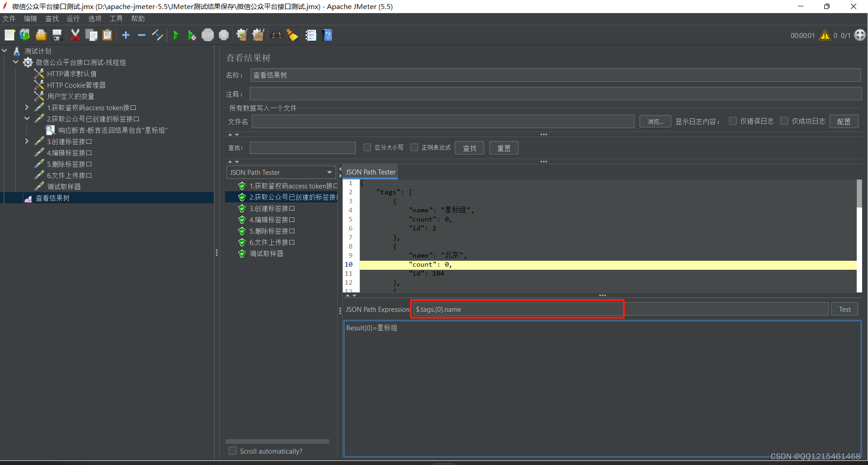Enable the 仅错误日志 checkbox
The image size is (868, 465).
(733, 121)
